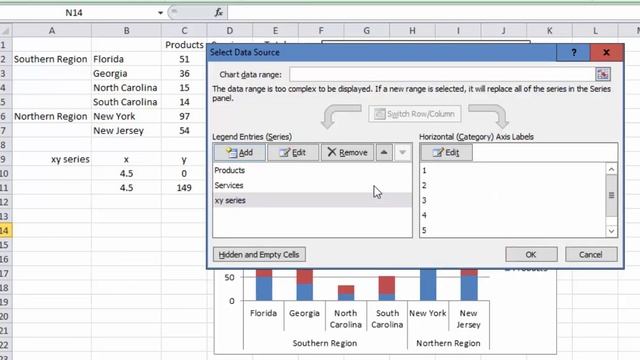
Task: Click cell containing Northern Region
Action: click(51, 116)
